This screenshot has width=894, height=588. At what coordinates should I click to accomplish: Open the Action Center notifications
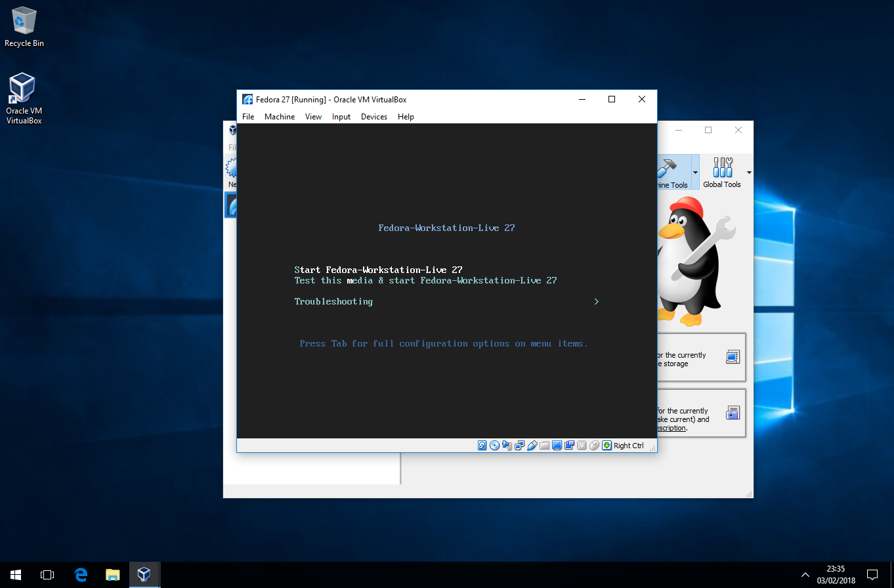click(x=872, y=575)
